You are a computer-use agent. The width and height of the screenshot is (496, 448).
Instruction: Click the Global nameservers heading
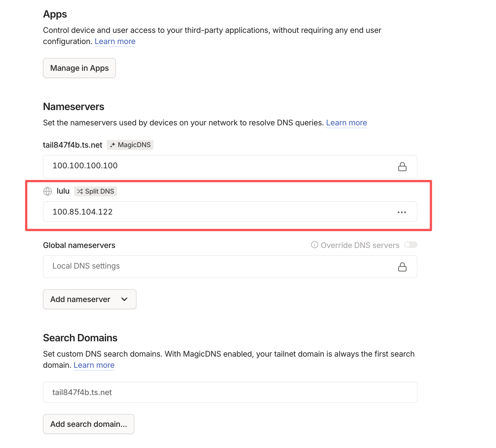[79, 245]
